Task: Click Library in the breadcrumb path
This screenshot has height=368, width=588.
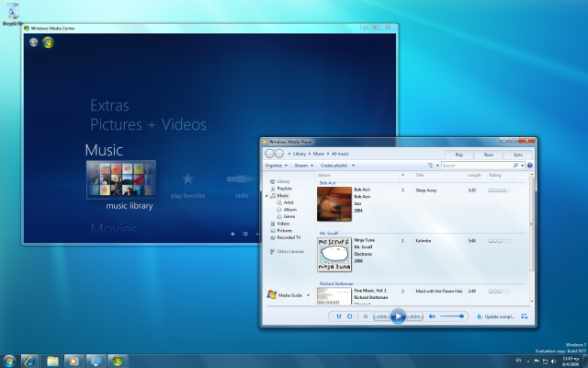Action: click(300, 154)
